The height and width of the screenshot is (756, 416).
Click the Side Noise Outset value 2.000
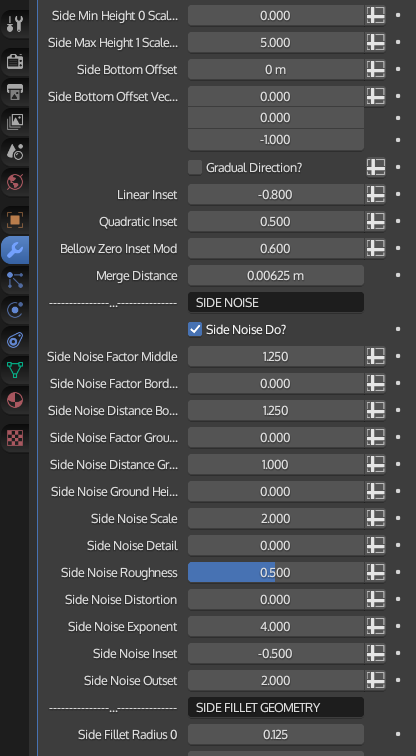(276, 681)
